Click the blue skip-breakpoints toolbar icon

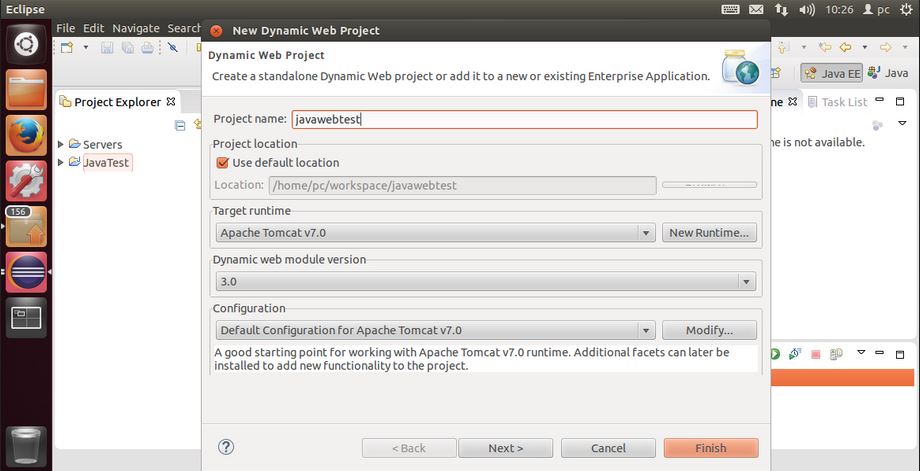point(172,48)
